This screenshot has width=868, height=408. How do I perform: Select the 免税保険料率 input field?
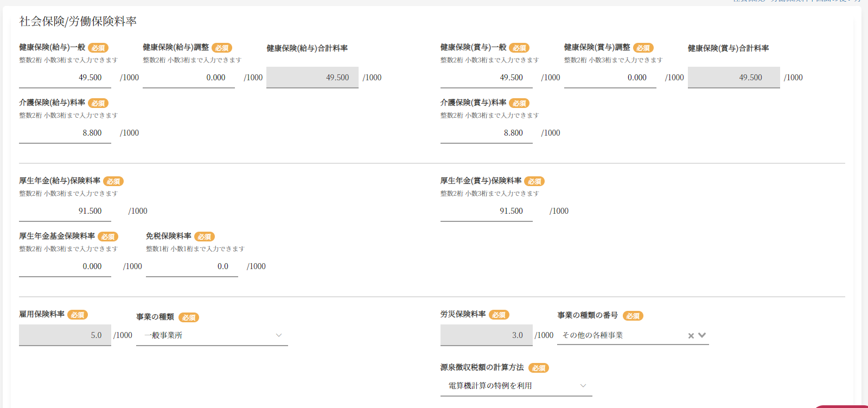coord(192,266)
